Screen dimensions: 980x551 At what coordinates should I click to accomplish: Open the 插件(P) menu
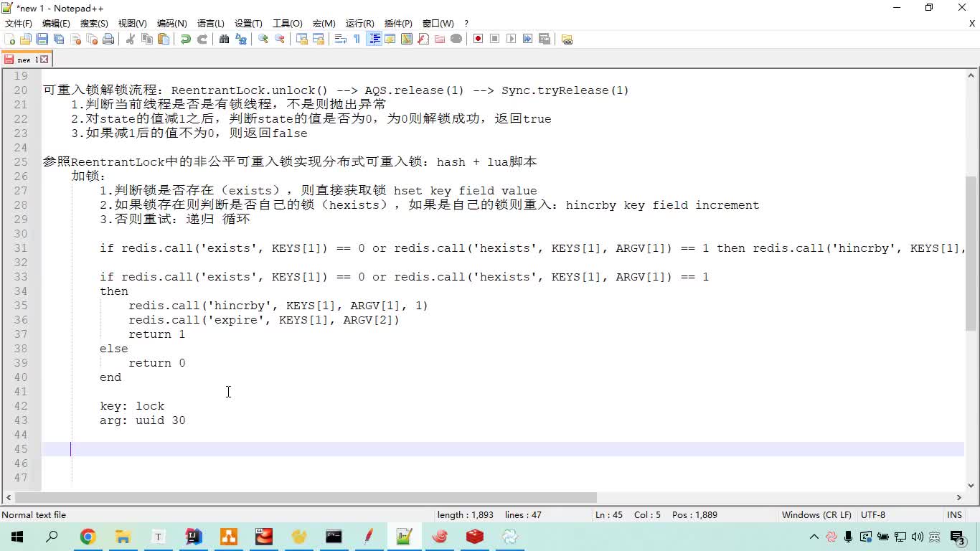398,24
